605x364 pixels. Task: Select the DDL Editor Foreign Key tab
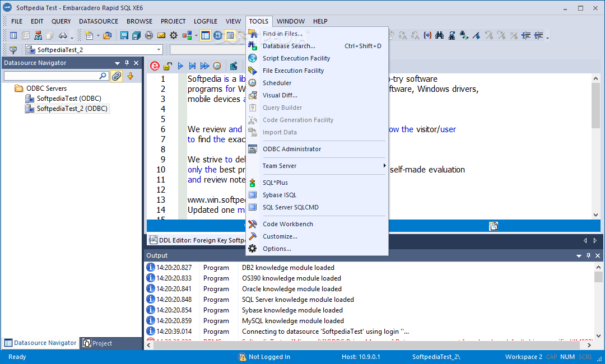point(197,240)
